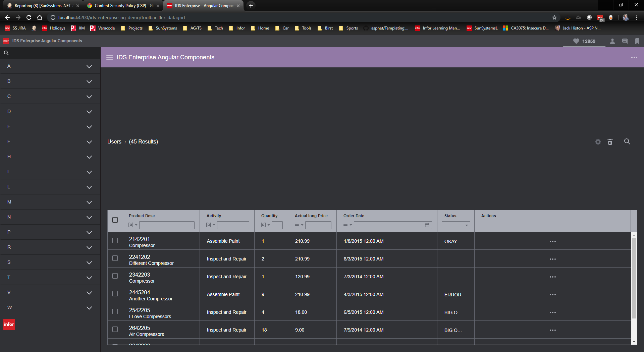The image size is (644, 352).
Task: Open the Actual long Price filter operator dropdown
Action: point(299,225)
